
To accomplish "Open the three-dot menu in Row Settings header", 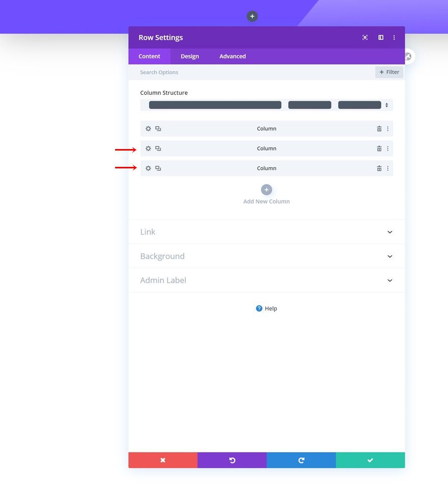I will point(394,37).
